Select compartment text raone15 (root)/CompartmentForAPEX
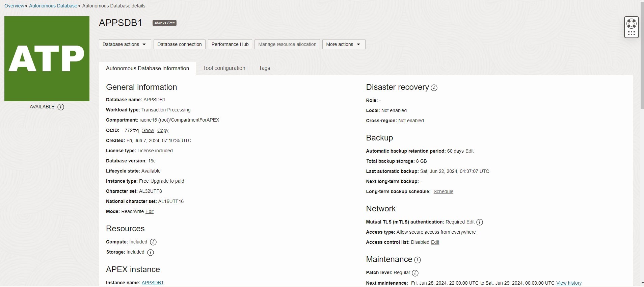This screenshot has width=644, height=287. click(179, 120)
